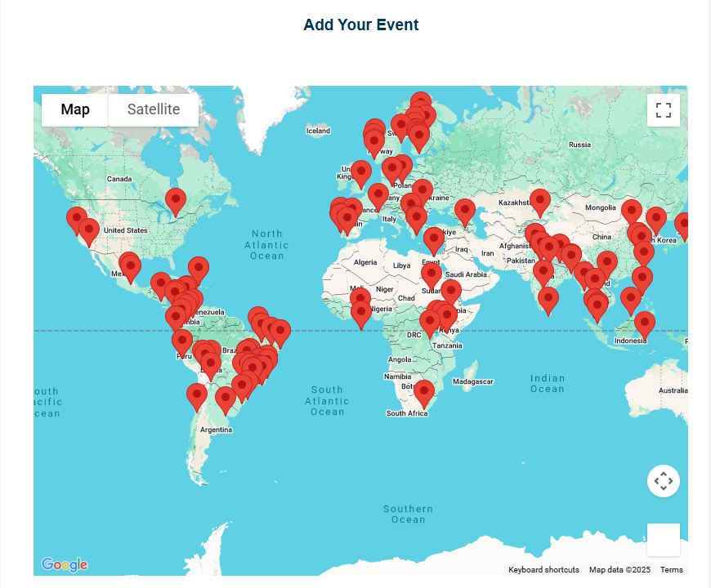Select the lone pin in eastern Canada

point(176,202)
